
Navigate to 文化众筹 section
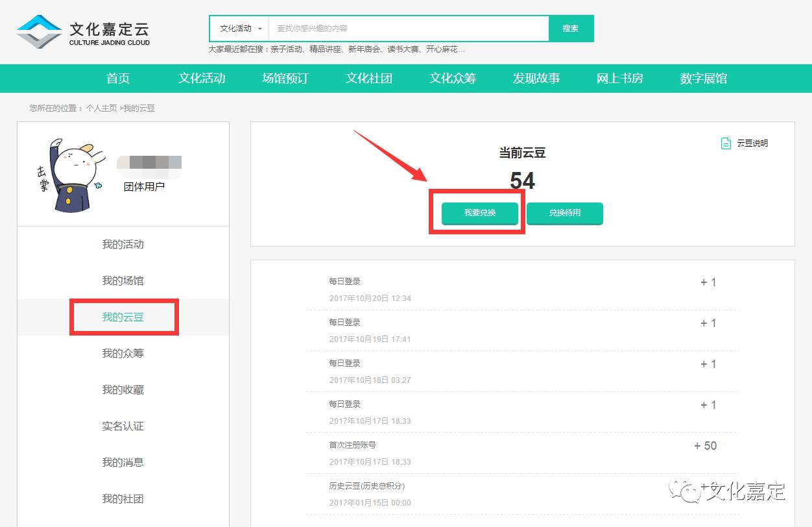click(453, 79)
